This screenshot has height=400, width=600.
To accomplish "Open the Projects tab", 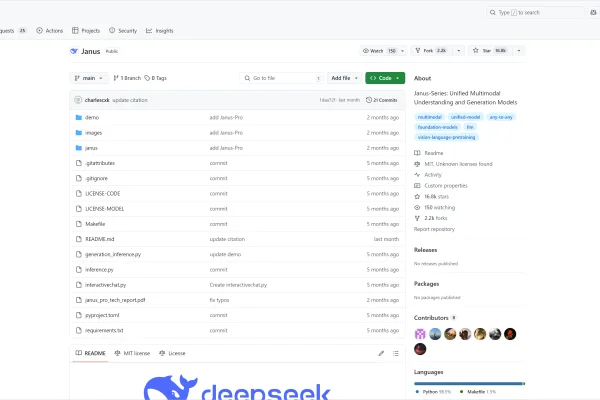I will [86, 31].
